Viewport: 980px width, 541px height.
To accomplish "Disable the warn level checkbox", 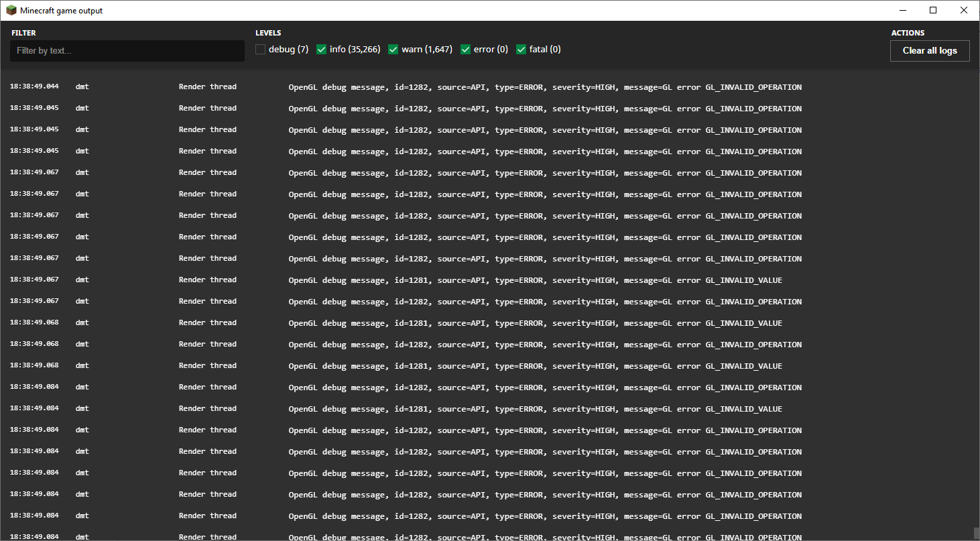I will 393,49.
